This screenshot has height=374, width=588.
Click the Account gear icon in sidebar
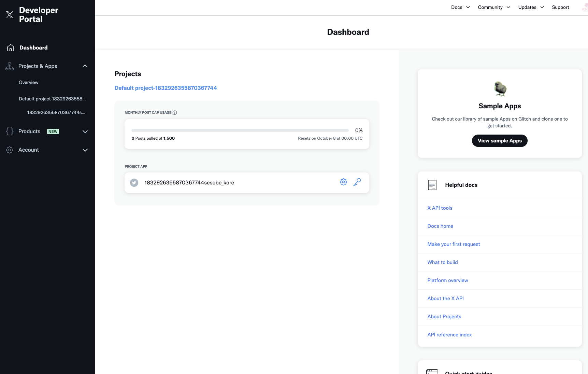(10, 150)
